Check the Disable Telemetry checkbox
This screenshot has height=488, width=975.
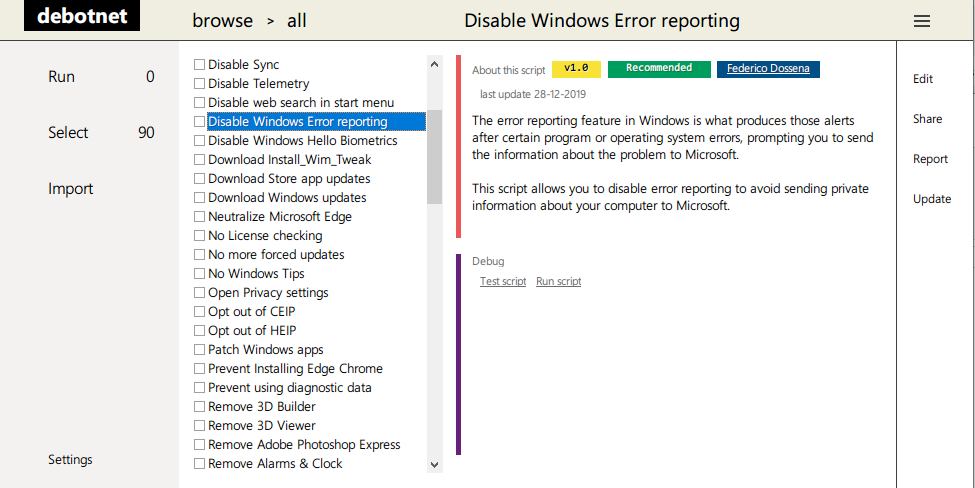[199, 83]
